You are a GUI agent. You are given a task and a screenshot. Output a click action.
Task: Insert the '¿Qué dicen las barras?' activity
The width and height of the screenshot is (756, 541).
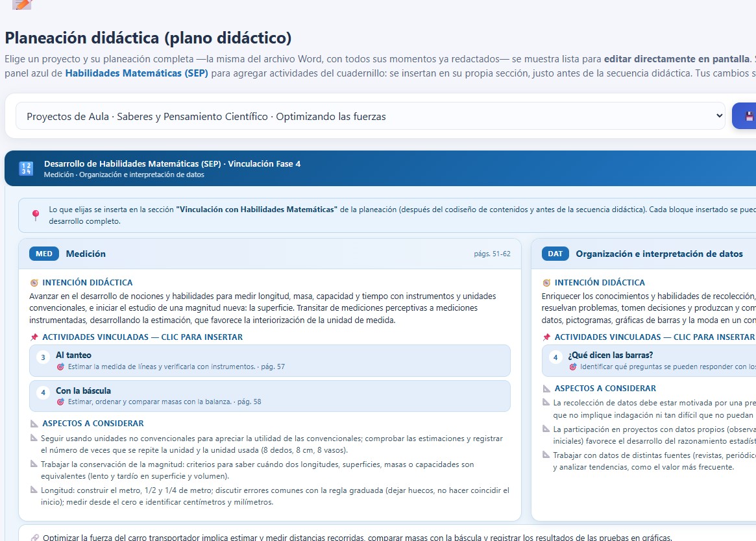[x=649, y=361]
